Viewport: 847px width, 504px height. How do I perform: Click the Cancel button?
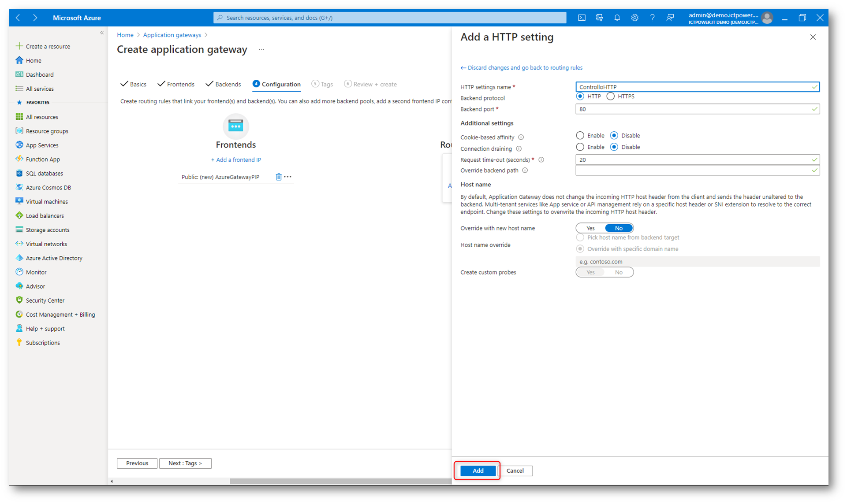[x=515, y=471]
